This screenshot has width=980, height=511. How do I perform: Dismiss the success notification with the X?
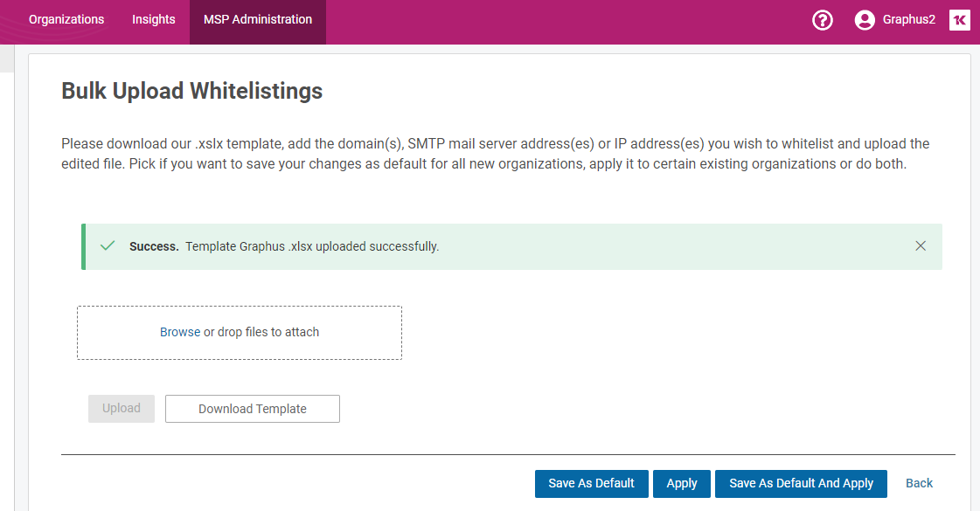coord(921,246)
